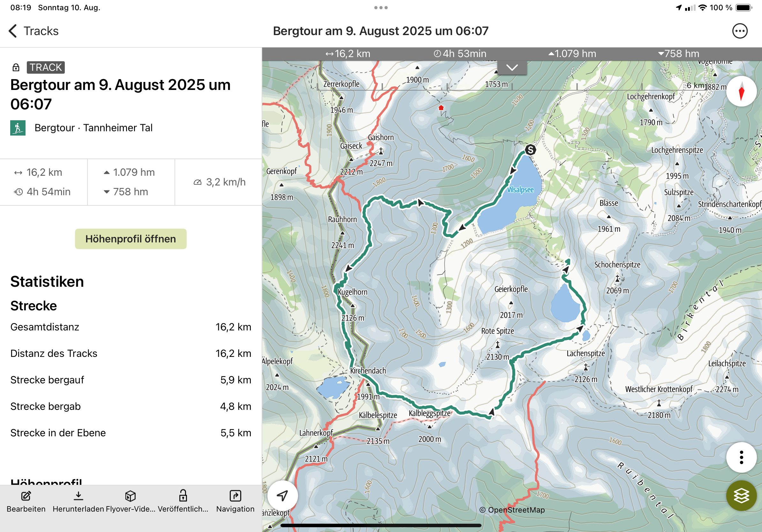Tap the Bearbeiten edit icon
This screenshot has height=532, width=762.
point(26,496)
